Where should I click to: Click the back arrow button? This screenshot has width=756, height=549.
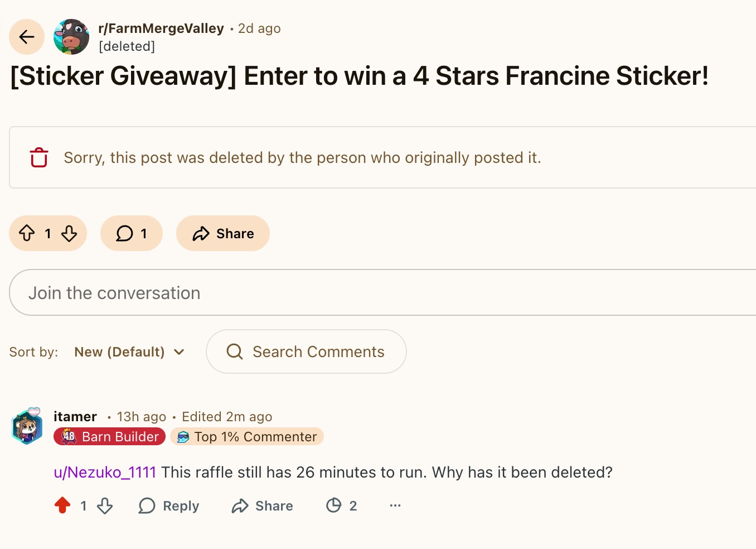click(27, 37)
